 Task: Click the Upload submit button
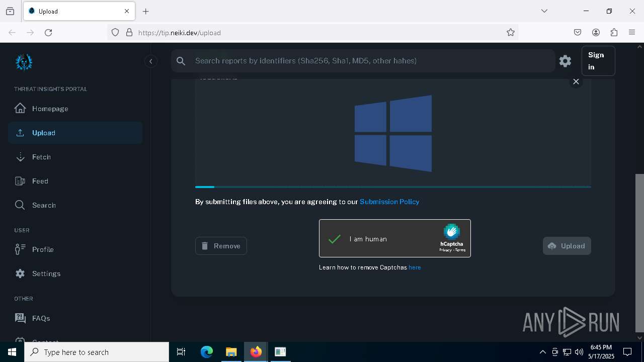pos(567,246)
